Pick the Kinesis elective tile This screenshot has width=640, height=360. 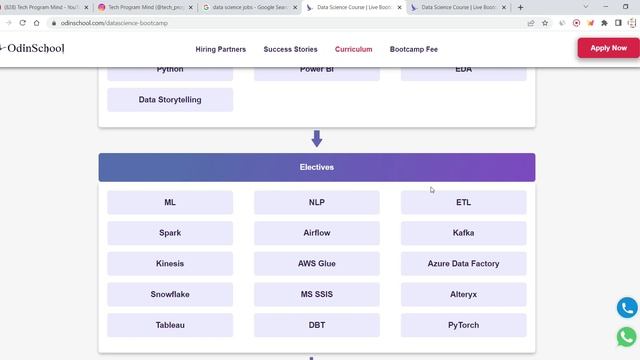tap(170, 264)
